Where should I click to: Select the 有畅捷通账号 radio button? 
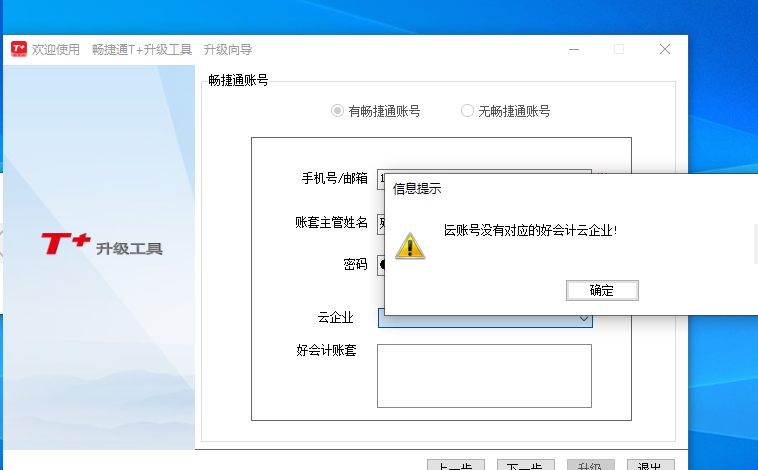(x=337, y=111)
